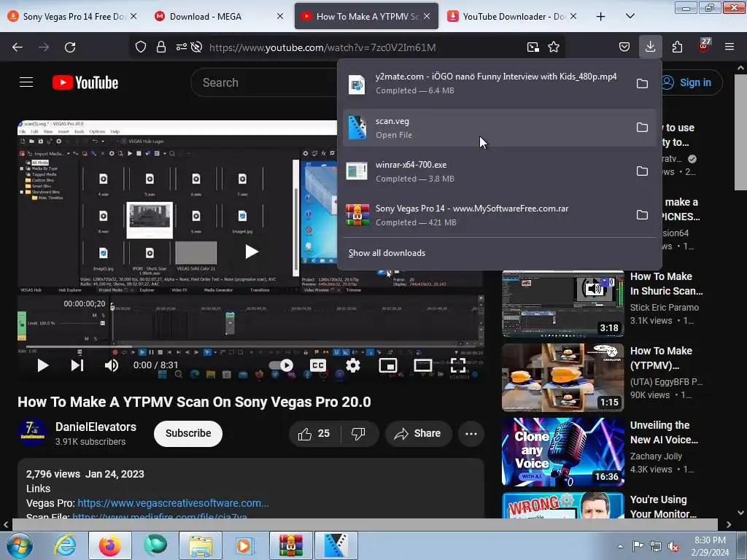Share this video

click(x=418, y=433)
